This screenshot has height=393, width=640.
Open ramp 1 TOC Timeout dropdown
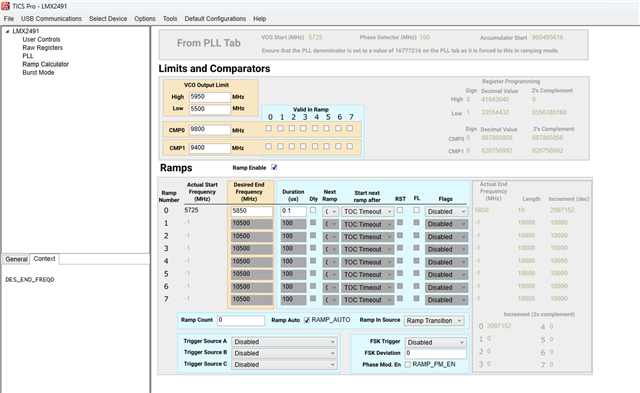point(367,224)
